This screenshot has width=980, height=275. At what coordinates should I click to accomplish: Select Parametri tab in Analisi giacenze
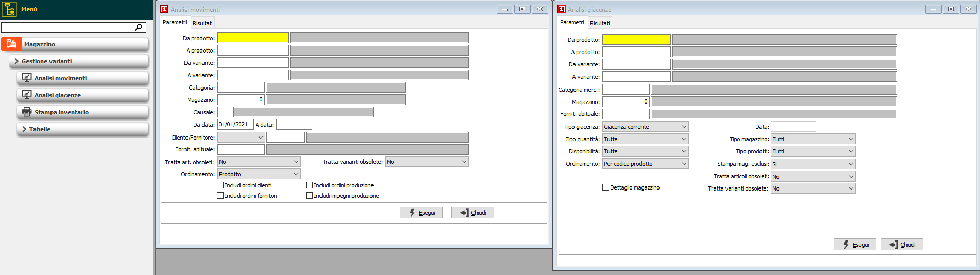[x=572, y=22]
